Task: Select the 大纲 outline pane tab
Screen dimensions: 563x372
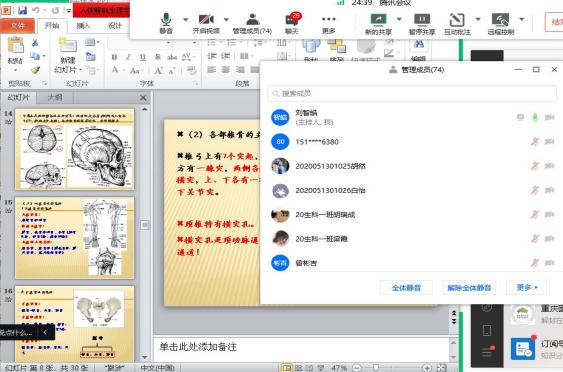Action: [x=55, y=97]
